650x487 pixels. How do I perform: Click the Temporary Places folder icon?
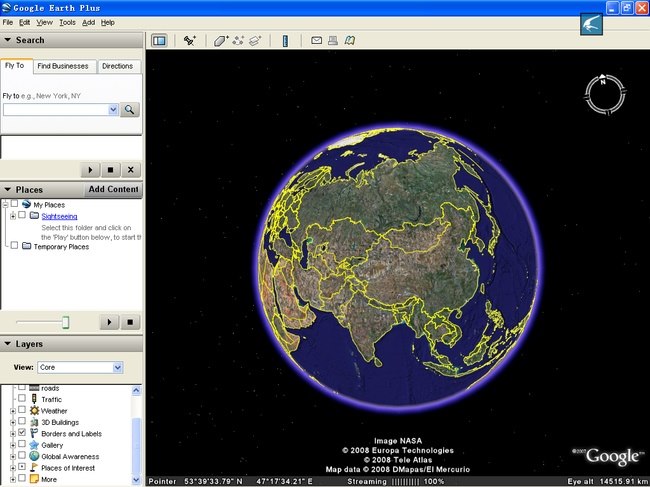coord(27,246)
